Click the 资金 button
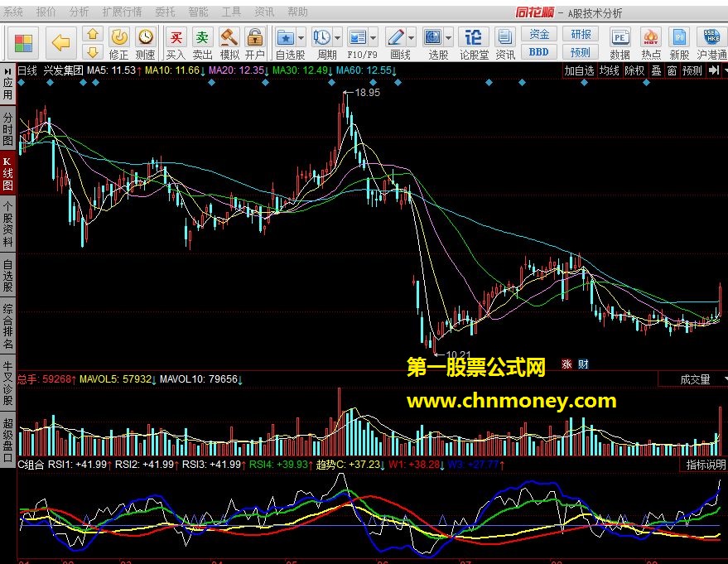Image resolution: width=728 pixels, height=564 pixels. 538,34
